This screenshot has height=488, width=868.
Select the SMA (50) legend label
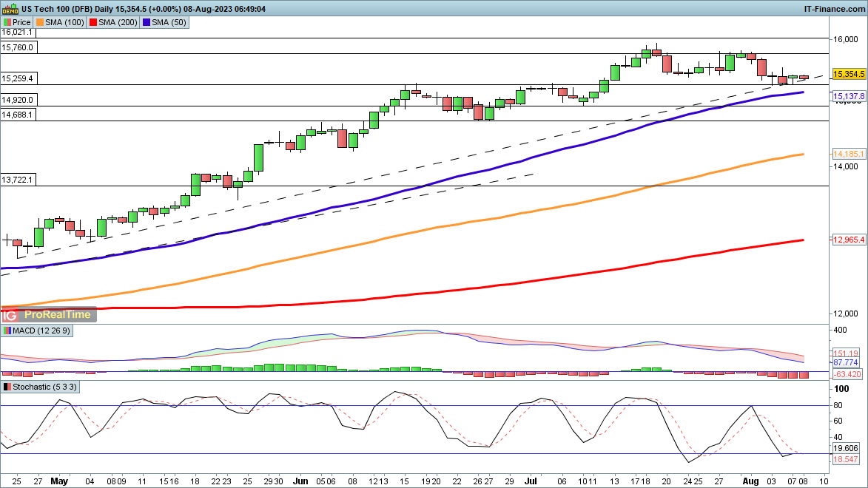[169, 22]
